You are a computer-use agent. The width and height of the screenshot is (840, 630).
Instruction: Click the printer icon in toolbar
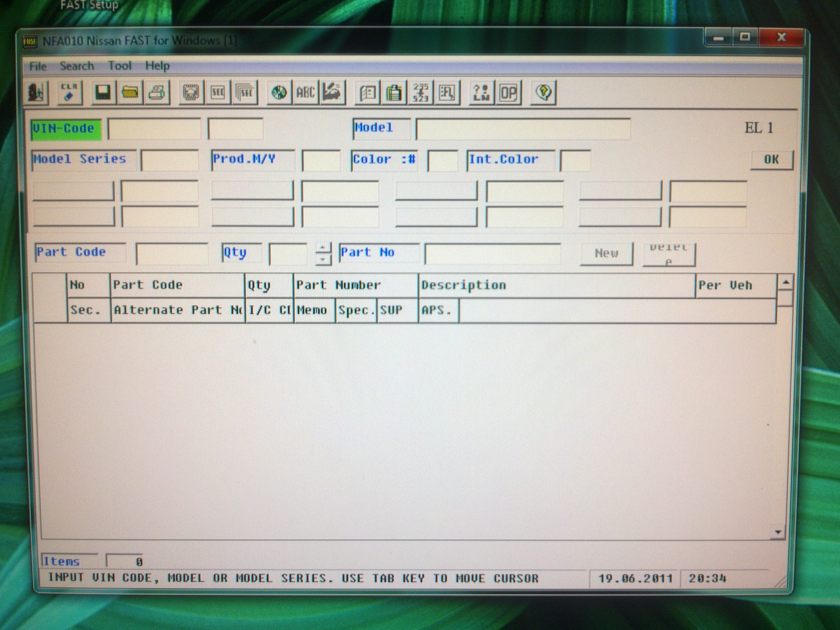pos(157,92)
